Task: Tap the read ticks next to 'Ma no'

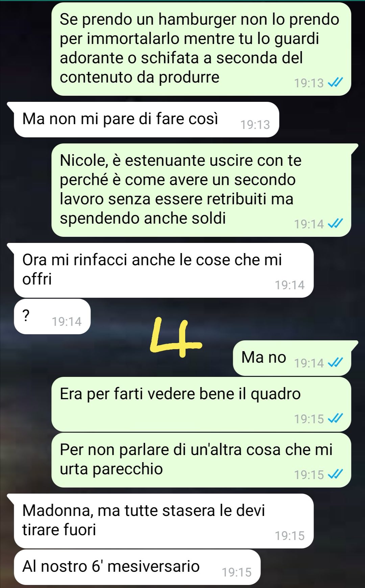Action: [336, 363]
